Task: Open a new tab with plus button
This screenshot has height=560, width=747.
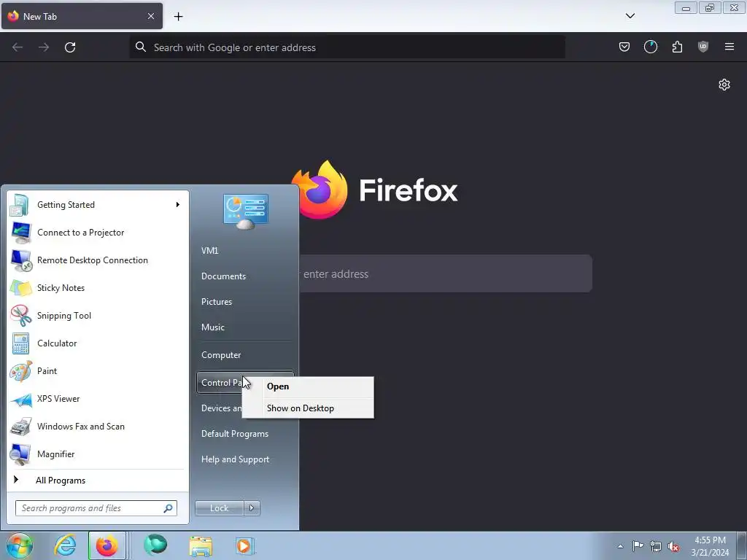Action: coord(178,17)
